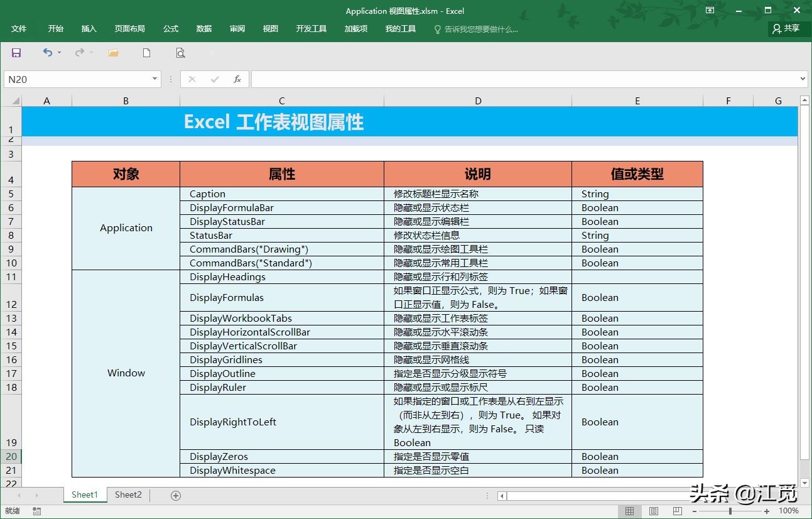Select the cell DisplayRightToLeft
The height and width of the screenshot is (519, 812).
pyautogui.click(x=282, y=422)
